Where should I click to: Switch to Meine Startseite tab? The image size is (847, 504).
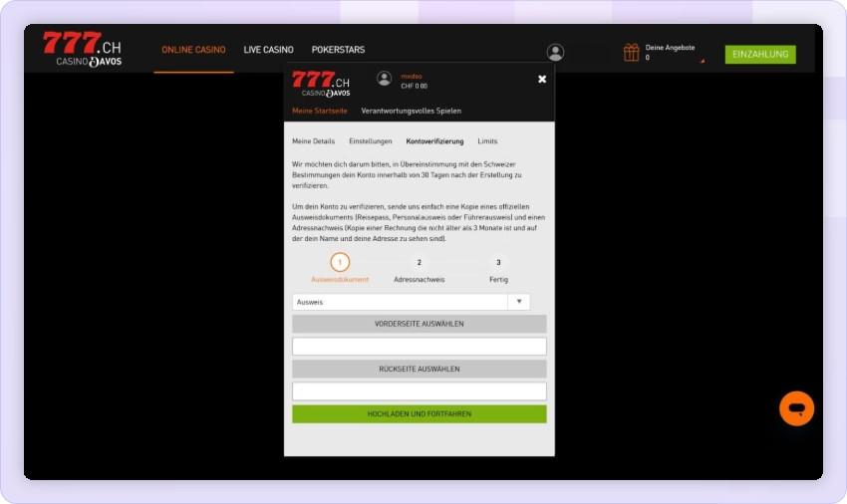tap(319, 111)
